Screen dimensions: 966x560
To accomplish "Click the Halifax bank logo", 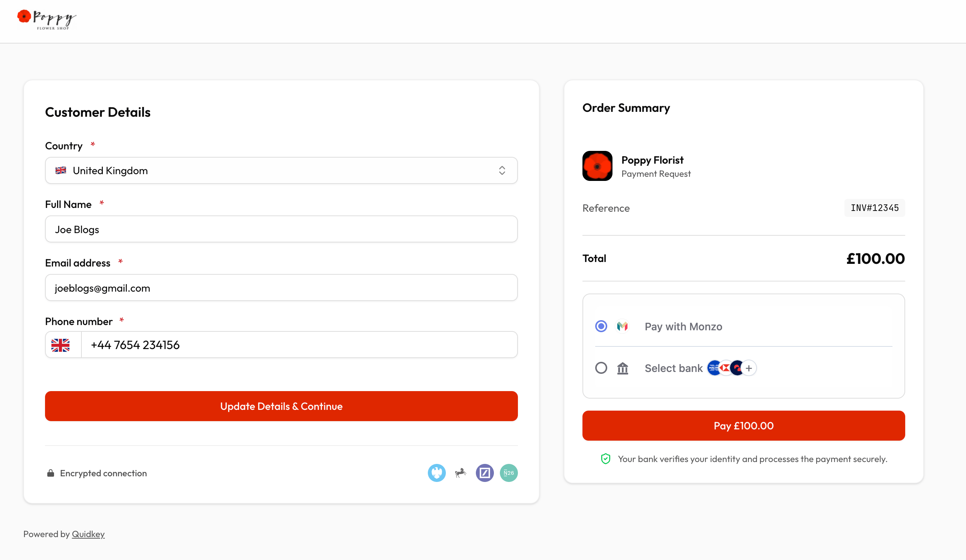I will coord(714,368).
